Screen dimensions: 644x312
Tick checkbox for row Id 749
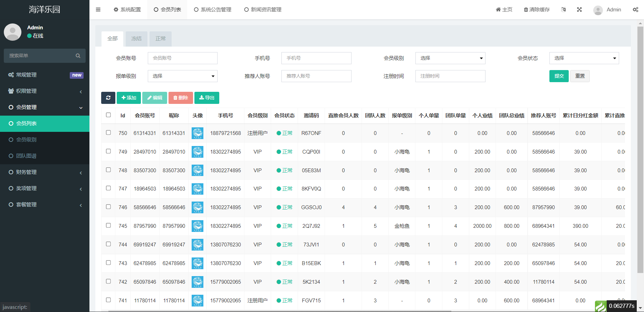(108, 151)
